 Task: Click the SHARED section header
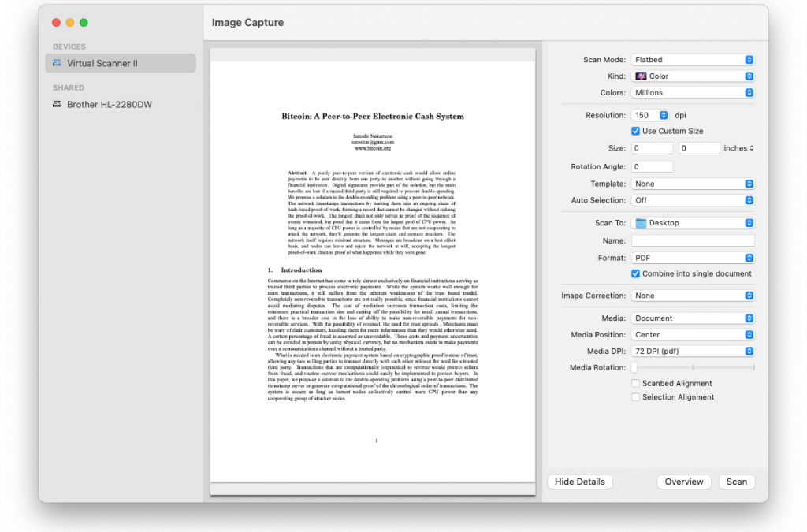click(69, 88)
